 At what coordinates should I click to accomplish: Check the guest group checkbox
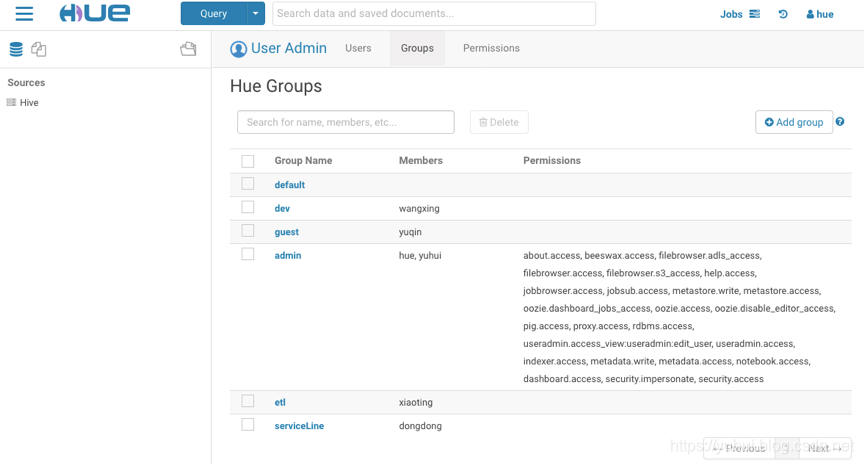pyautogui.click(x=248, y=230)
